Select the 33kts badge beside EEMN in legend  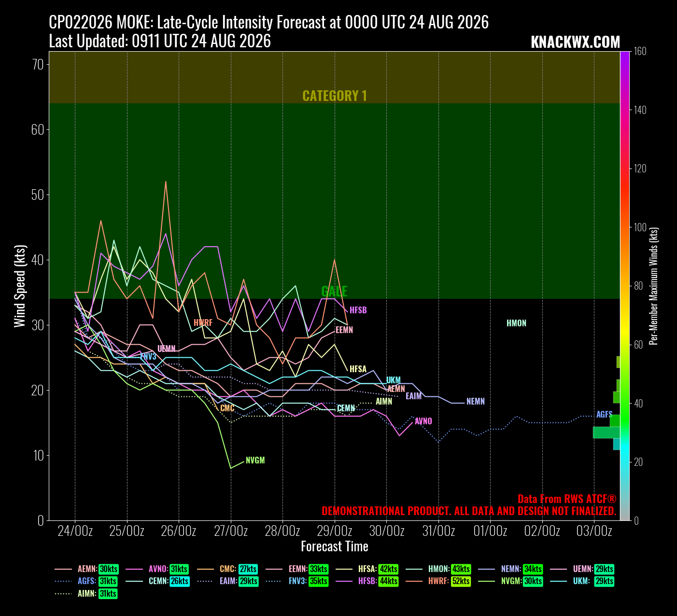pos(319,569)
